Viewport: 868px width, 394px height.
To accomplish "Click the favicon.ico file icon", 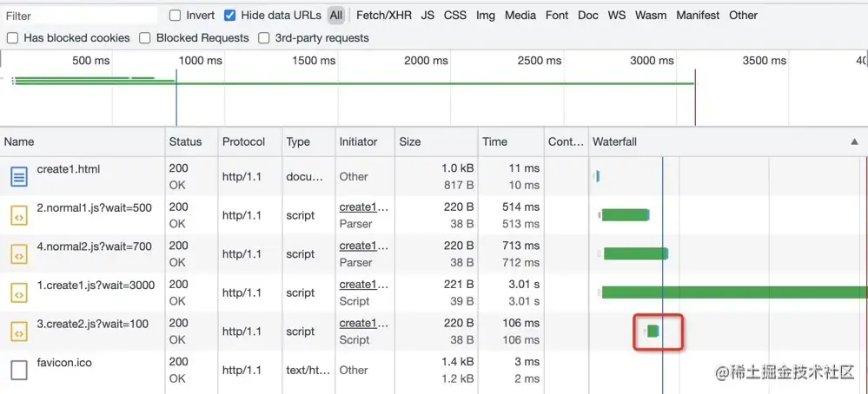I will pos(19,370).
